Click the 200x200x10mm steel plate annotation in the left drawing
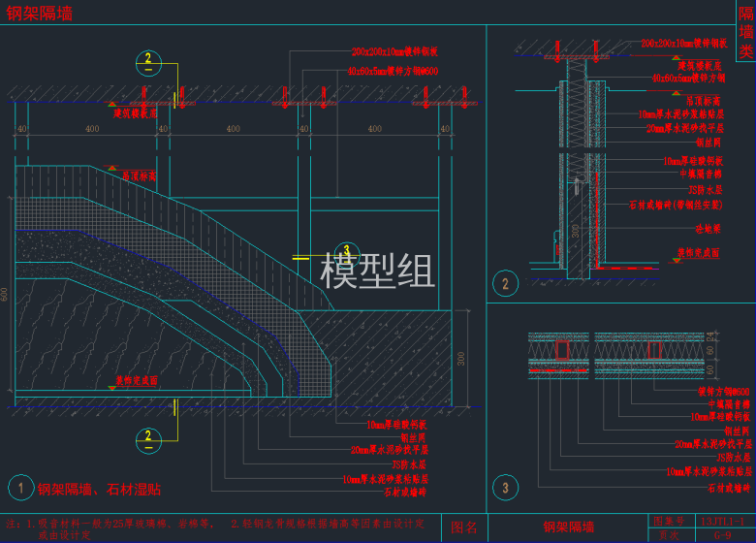Viewport: 756px width, 543px height. (394, 50)
